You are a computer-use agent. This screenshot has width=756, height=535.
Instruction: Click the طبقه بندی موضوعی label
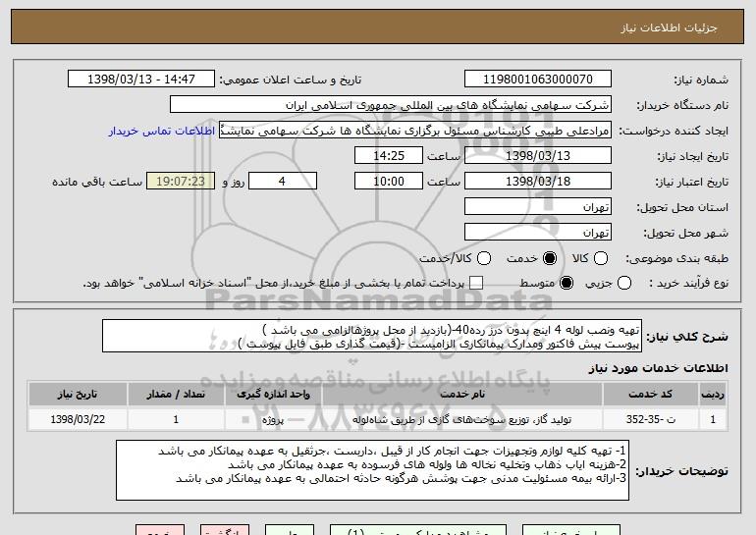pos(676,259)
